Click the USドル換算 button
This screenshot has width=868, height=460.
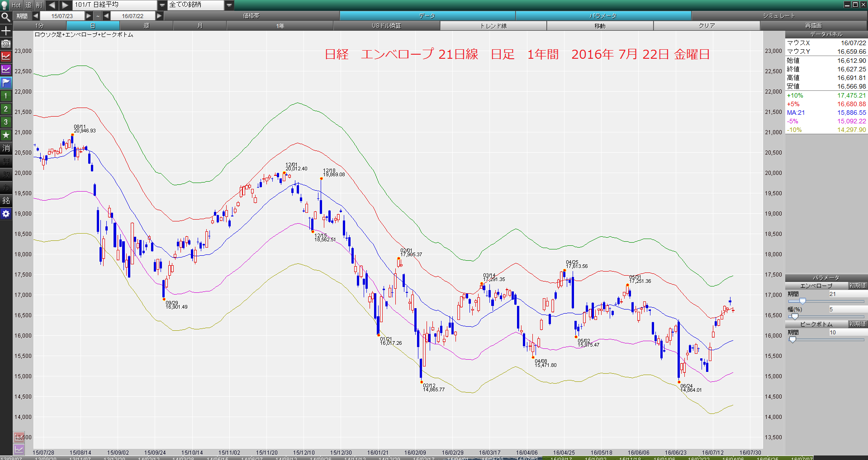[386, 26]
